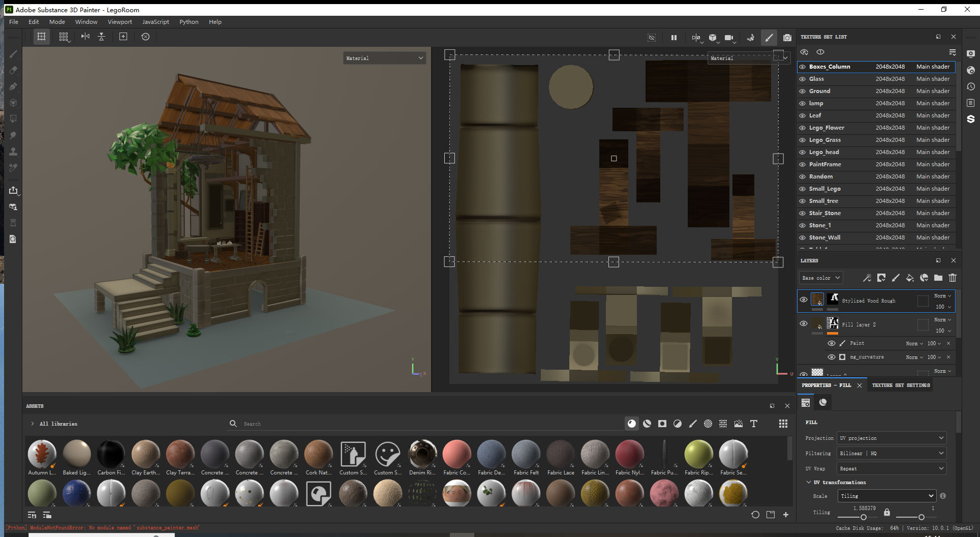
Task: Hide the Stylized Wood Rough layer
Action: coord(804,300)
